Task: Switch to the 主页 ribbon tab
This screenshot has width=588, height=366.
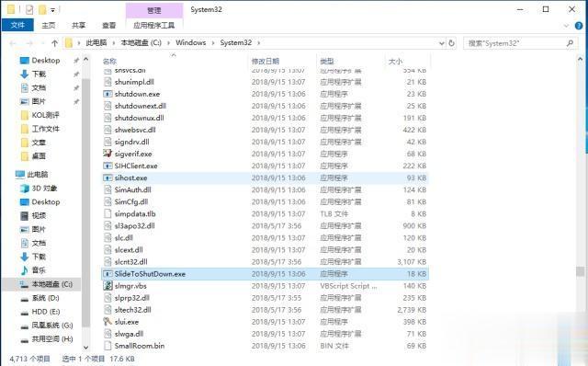Action: click(48, 25)
